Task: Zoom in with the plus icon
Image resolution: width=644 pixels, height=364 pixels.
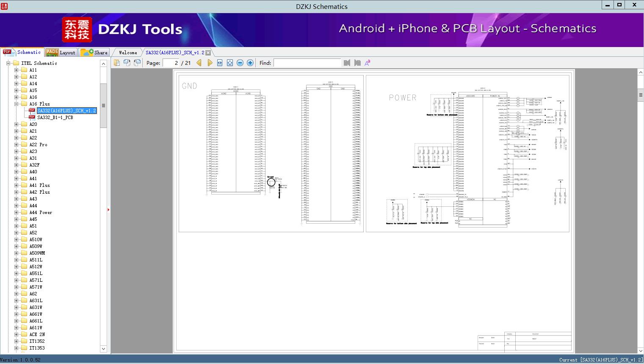Action: click(250, 63)
